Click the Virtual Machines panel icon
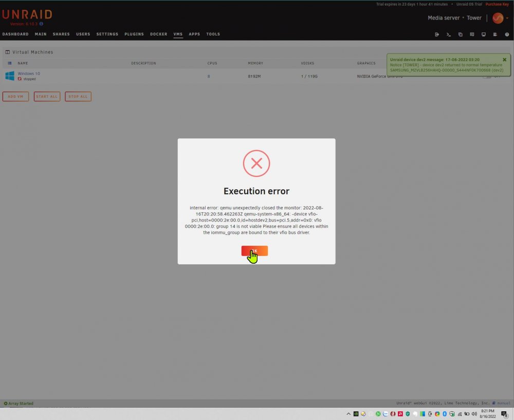 8,52
